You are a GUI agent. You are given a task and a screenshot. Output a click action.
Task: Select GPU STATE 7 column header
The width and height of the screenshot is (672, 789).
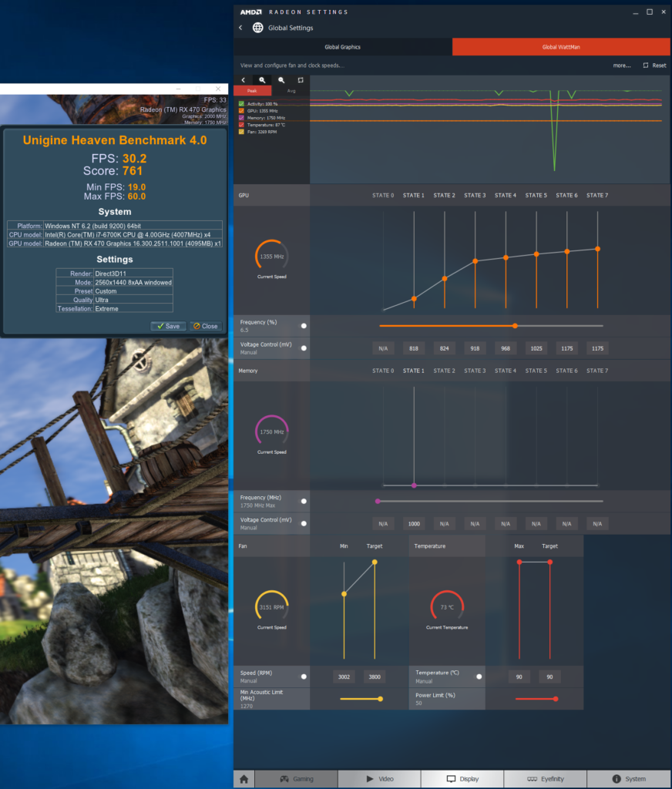(x=597, y=195)
